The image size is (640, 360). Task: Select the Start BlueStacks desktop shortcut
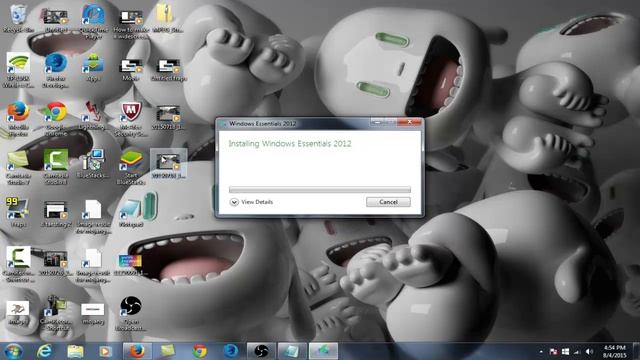(x=131, y=167)
